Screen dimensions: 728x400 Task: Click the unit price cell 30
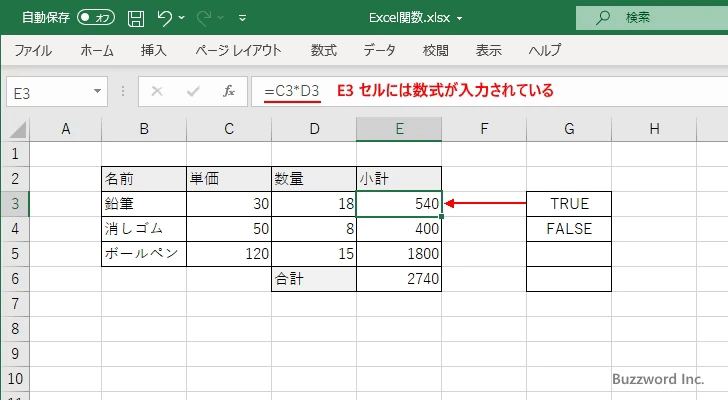229,204
